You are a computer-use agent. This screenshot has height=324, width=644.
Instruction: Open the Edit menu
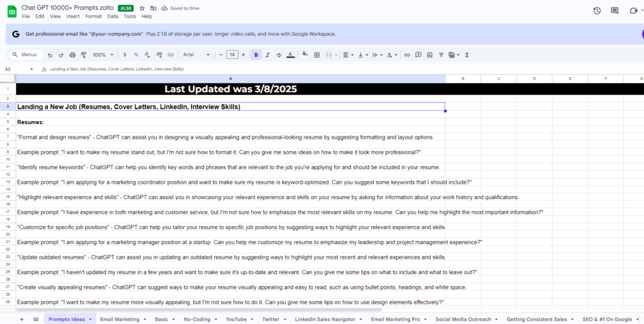40,17
